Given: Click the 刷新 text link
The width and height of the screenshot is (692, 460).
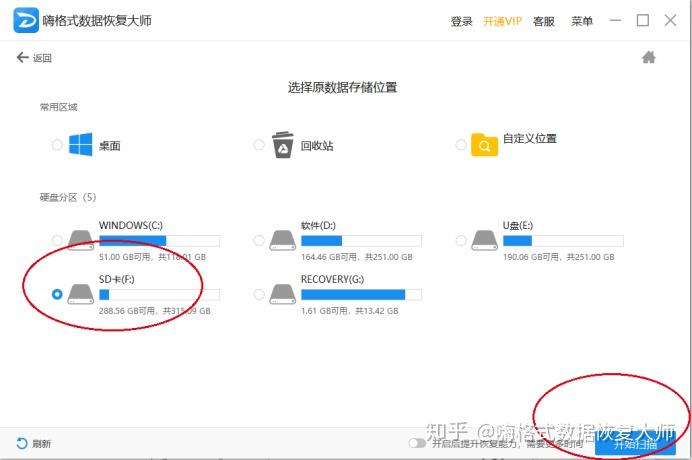Looking at the screenshot, I should [x=41, y=444].
